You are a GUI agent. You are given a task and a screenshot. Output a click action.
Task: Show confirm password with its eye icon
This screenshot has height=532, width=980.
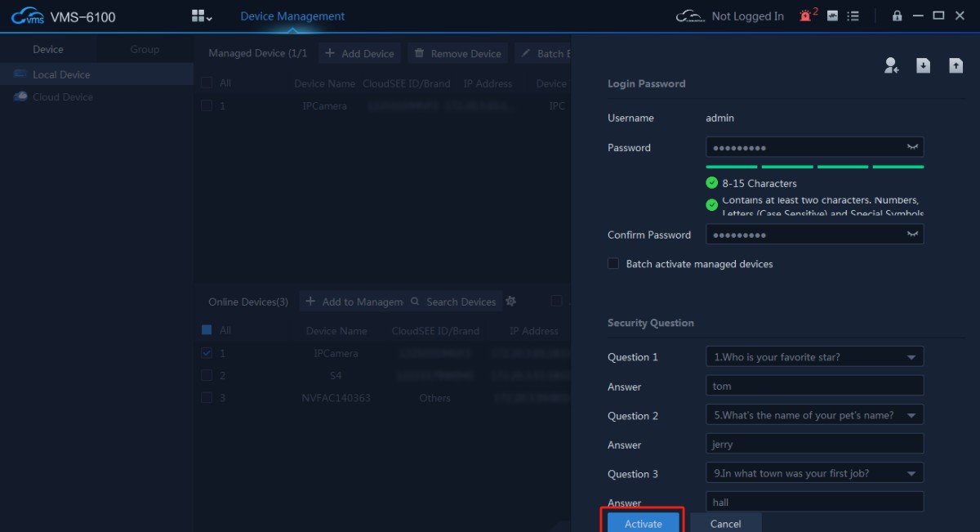[912, 235]
